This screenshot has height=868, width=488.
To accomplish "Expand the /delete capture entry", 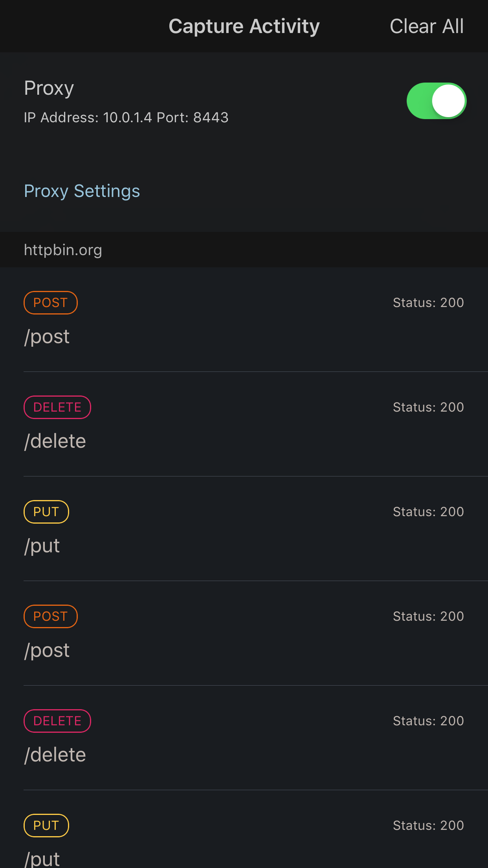I will [x=55, y=441].
